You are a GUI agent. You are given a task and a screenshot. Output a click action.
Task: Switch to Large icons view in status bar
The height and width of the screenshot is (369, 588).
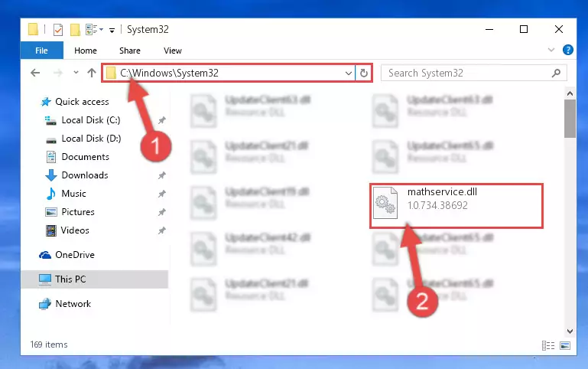point(565,345)
